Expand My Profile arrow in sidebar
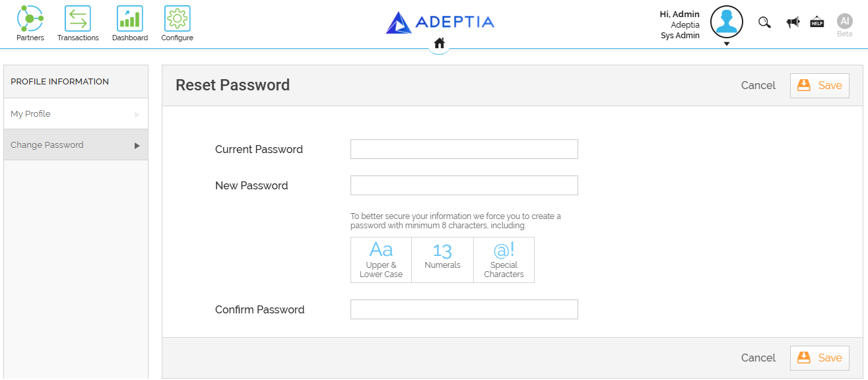This screenshot has width=868, height=380. pos(137,115)
